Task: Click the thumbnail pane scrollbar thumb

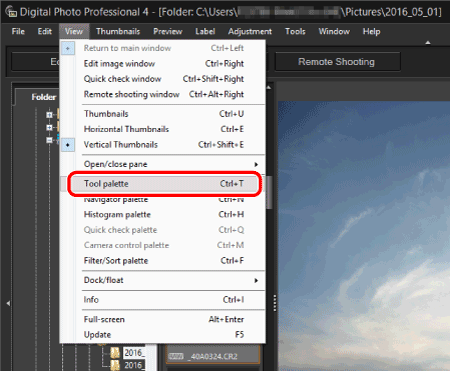Action: pos(269,193)
